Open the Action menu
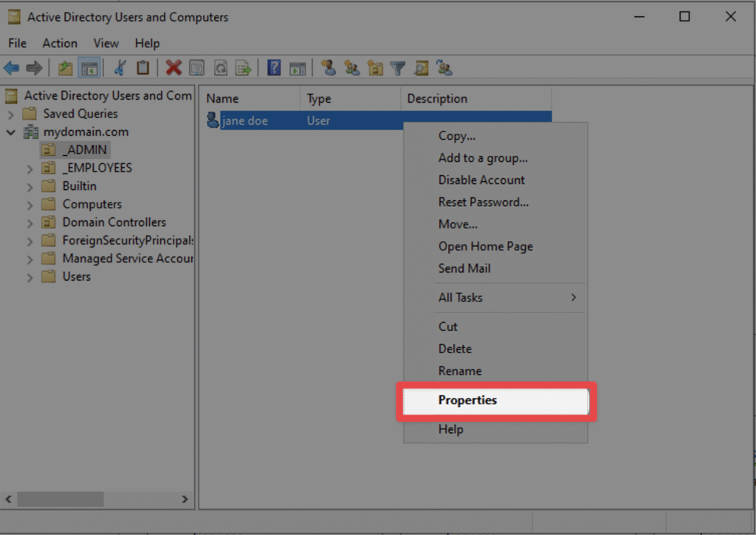756x535 pixels. pyautogui.click(x=59, y=44)
